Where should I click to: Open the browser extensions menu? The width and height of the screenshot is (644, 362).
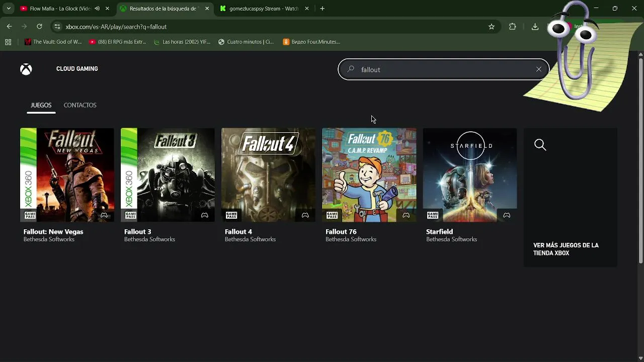click(x=513, y=27)
